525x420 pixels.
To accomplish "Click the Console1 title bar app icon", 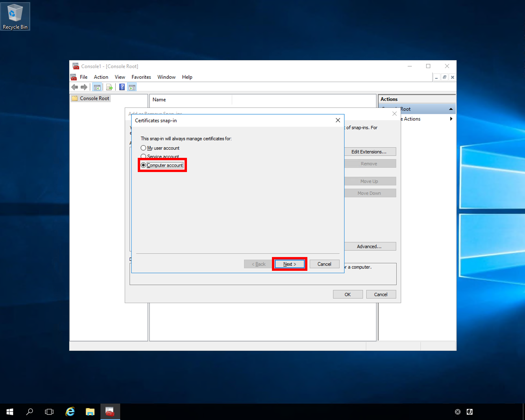I will coord(76,66).
